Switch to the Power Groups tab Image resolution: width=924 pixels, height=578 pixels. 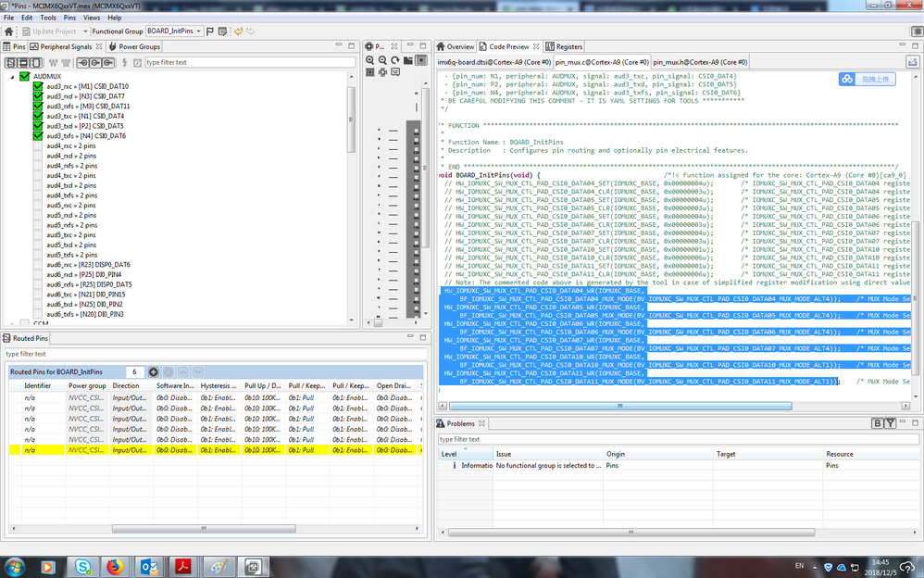[134, 46]
